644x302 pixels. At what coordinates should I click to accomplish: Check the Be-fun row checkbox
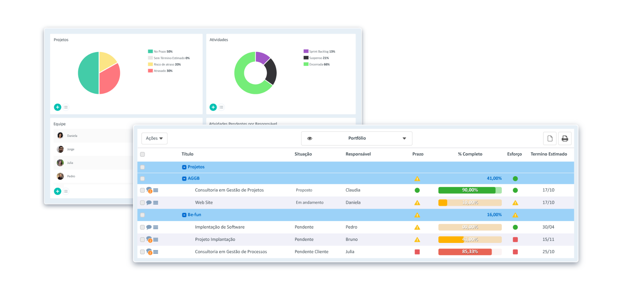point(143,215)
